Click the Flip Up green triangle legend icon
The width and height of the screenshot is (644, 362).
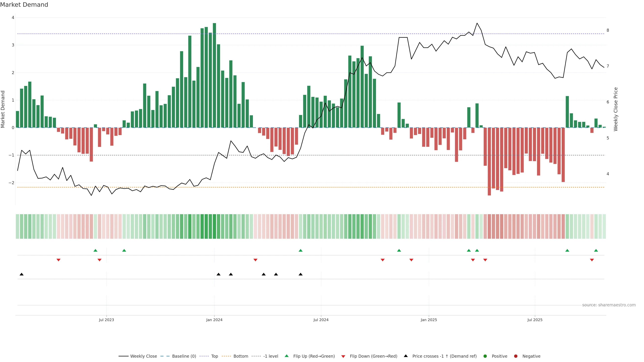point(286,356)
